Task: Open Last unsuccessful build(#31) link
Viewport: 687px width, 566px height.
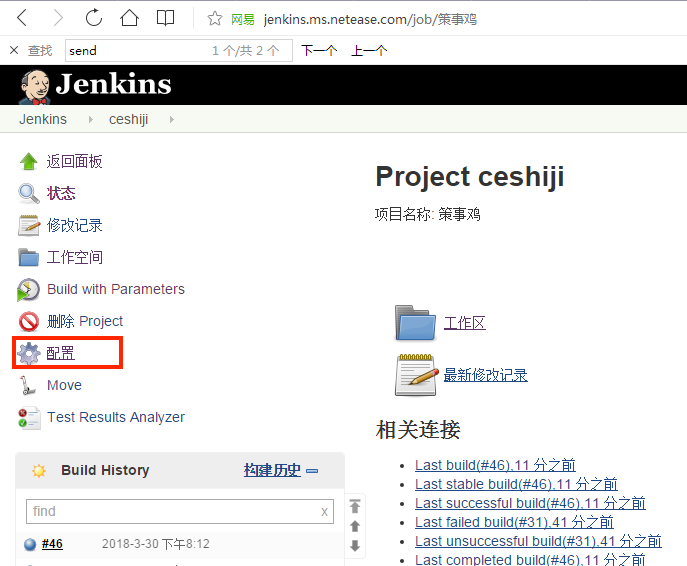Action: click(x=538, y=541)
